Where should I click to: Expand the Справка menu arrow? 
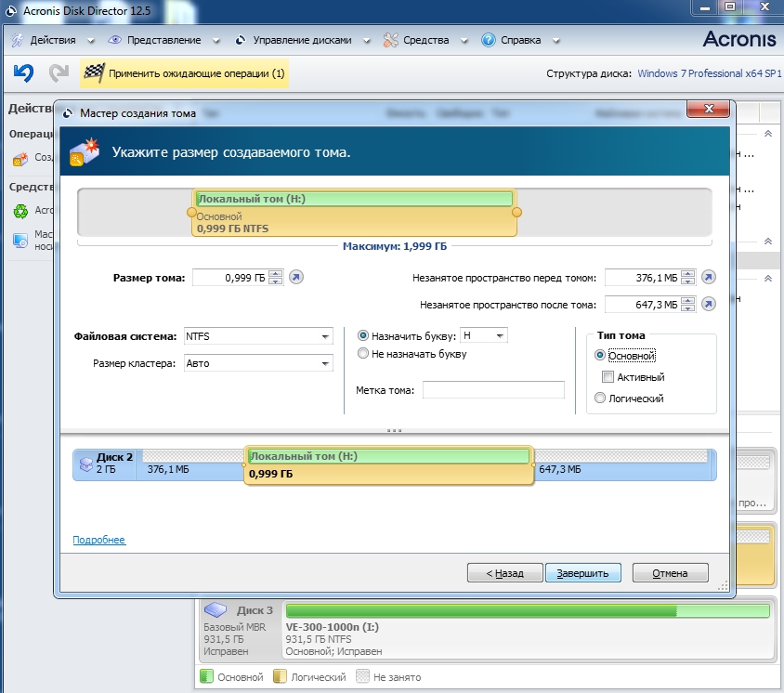click(556, 41)
